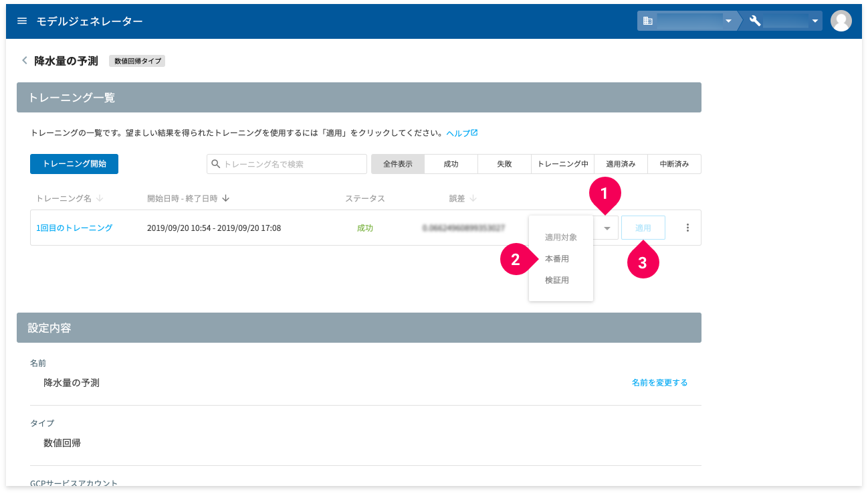The width and height of the screenshot is (868, 494).
Task: Click the 成功 status text
Action: (365, 228)
